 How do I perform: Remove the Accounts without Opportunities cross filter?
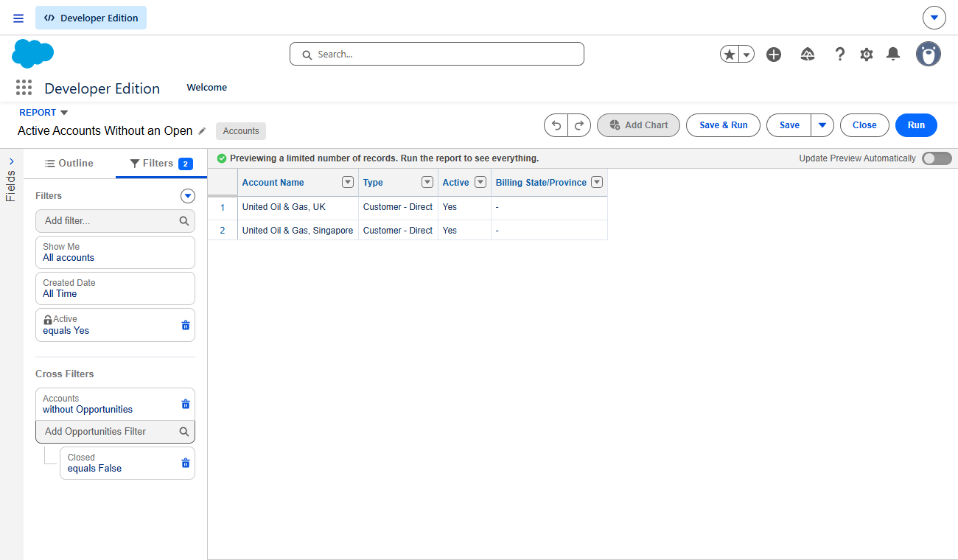click(186, 404)
